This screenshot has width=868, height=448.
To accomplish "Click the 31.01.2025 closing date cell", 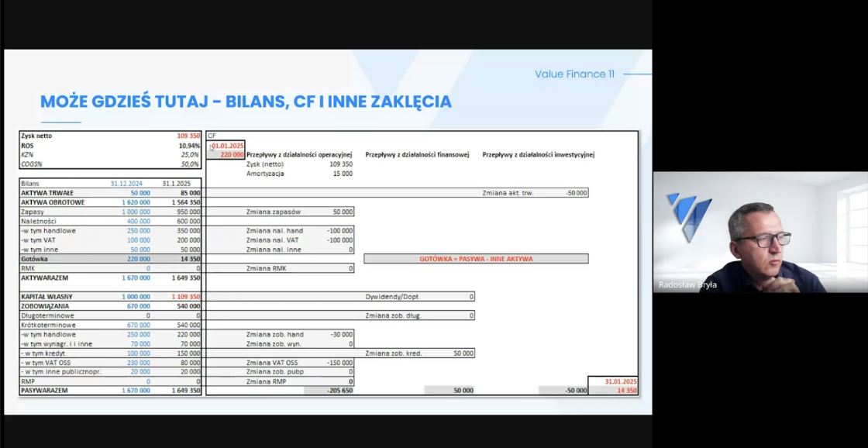I will coord(619,381).
